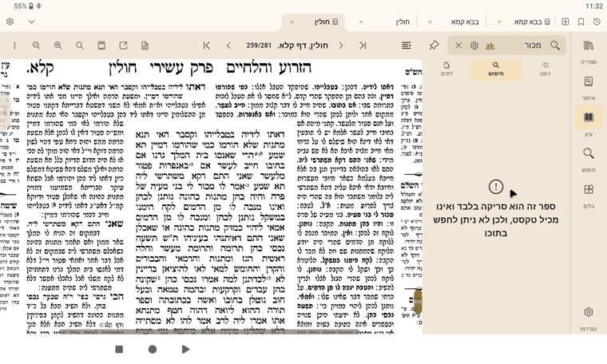Open book in external viewer icon
Image resolution: width=607 pixels, height=364 pixels.
(123, 45)
